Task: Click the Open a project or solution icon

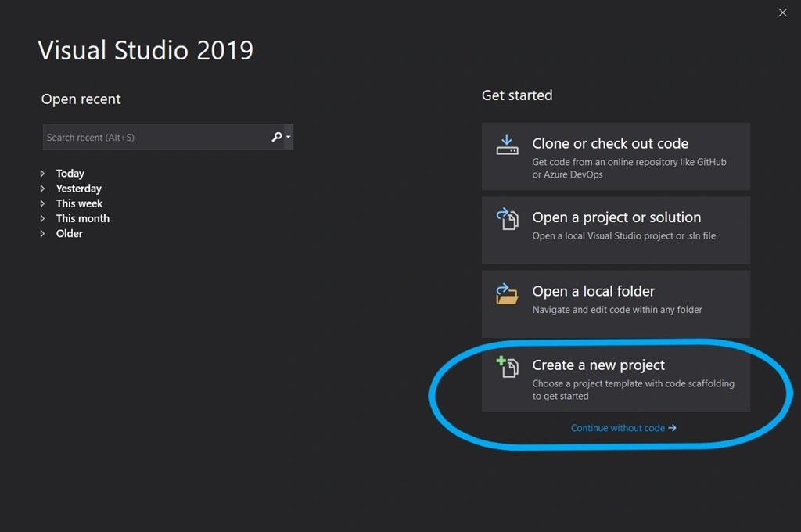Action: tap(507, 219)
